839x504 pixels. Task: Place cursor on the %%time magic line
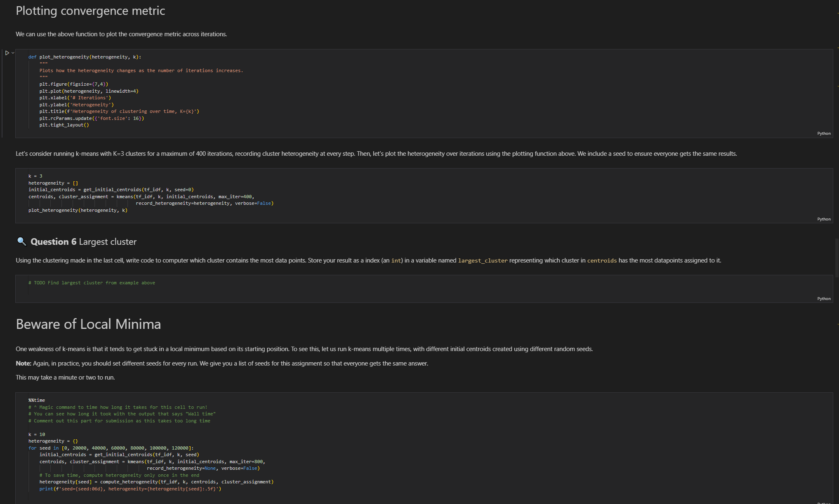point(37,400)
